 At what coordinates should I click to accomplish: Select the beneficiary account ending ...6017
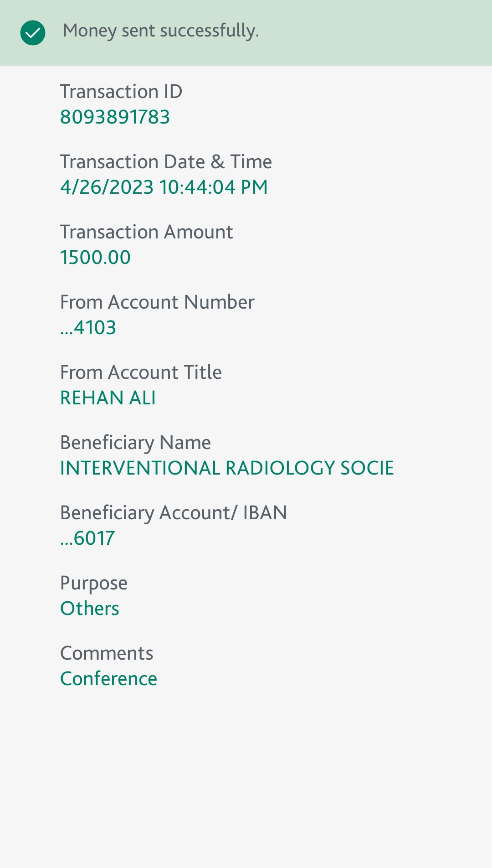[87, 538]
